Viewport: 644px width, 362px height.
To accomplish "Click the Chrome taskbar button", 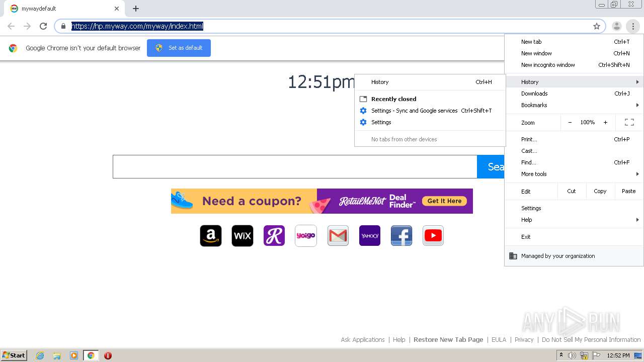I will 91,355.
